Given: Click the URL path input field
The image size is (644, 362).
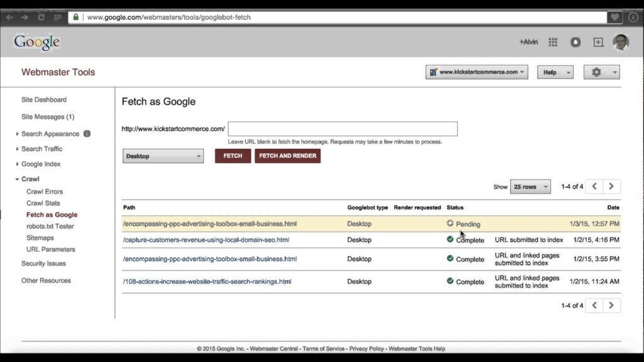Looking at the screenshot, I should 342,129.
